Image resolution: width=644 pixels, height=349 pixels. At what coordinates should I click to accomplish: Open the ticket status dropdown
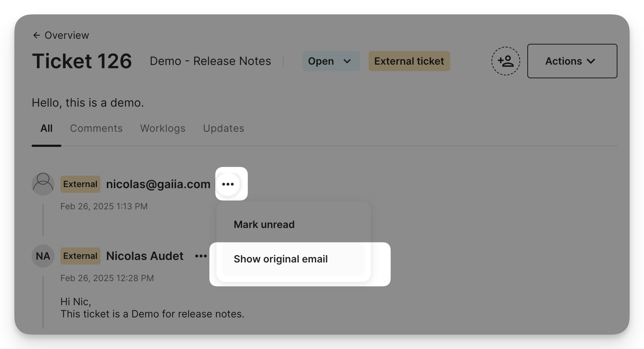click(x=331, y=61)
